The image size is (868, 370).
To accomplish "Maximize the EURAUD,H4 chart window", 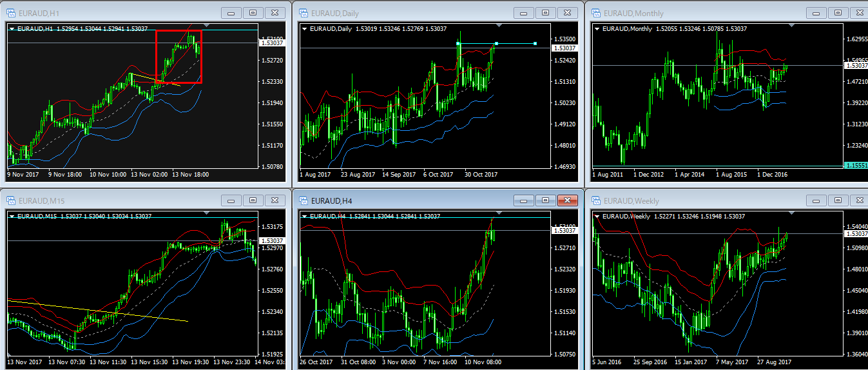I will point(545,200).
